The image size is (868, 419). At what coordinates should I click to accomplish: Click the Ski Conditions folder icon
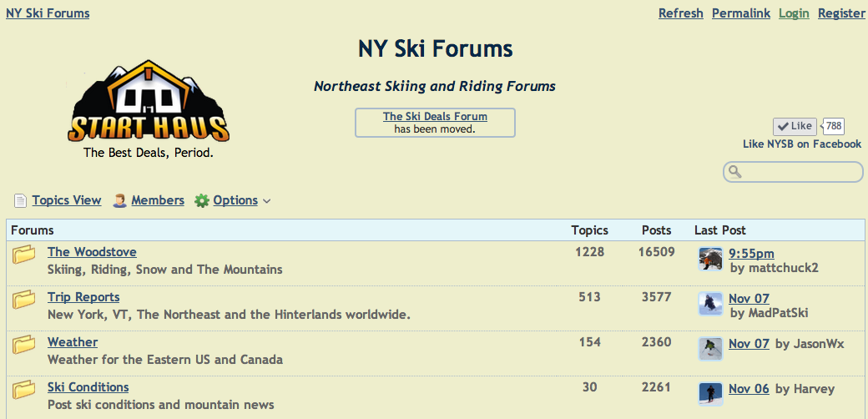pyautogui.click(x=24, y=390)
